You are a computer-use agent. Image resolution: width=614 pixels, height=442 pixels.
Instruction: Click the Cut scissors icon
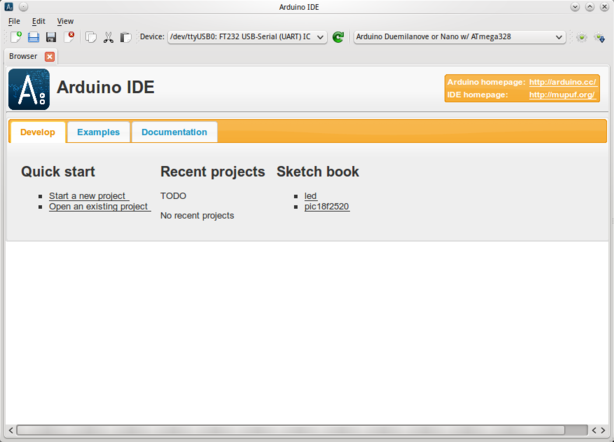coord(108,37)
